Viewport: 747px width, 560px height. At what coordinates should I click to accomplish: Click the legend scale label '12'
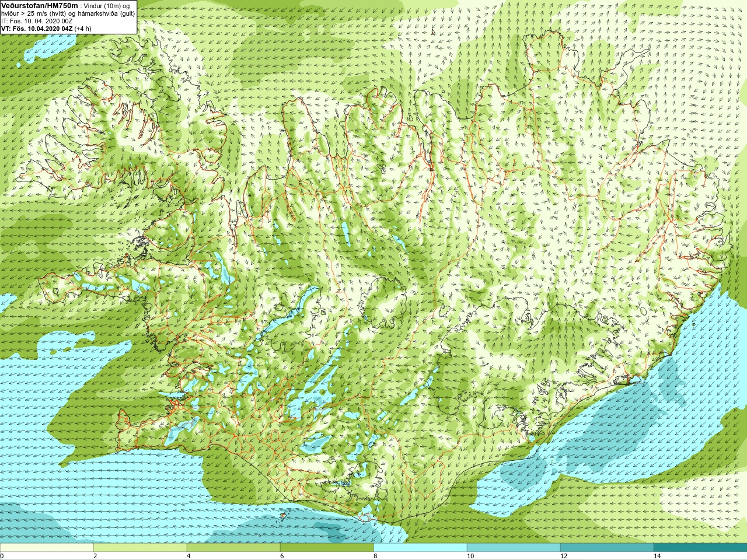564,556
